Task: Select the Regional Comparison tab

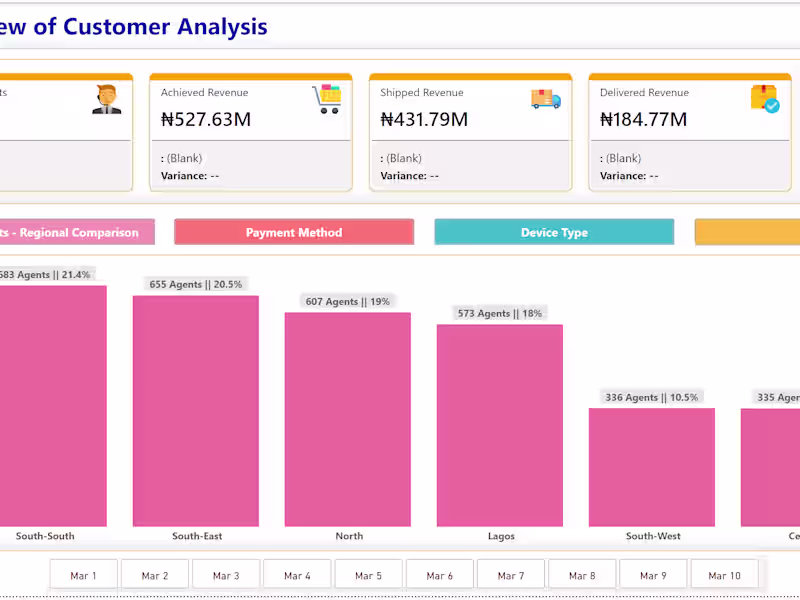Action: point(76,232)
